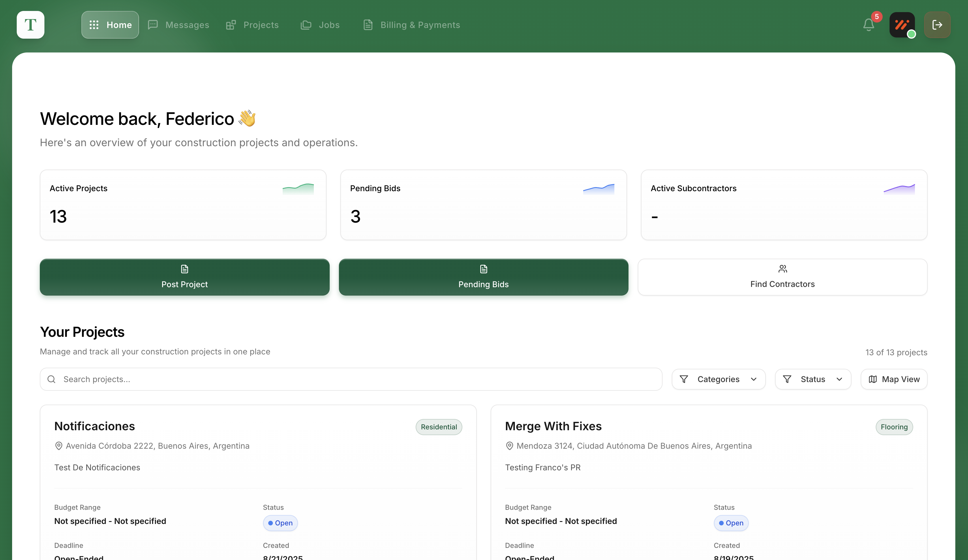Open the notifications bell
The width and height of the screenshot is (968, 560).
(868, 25)
